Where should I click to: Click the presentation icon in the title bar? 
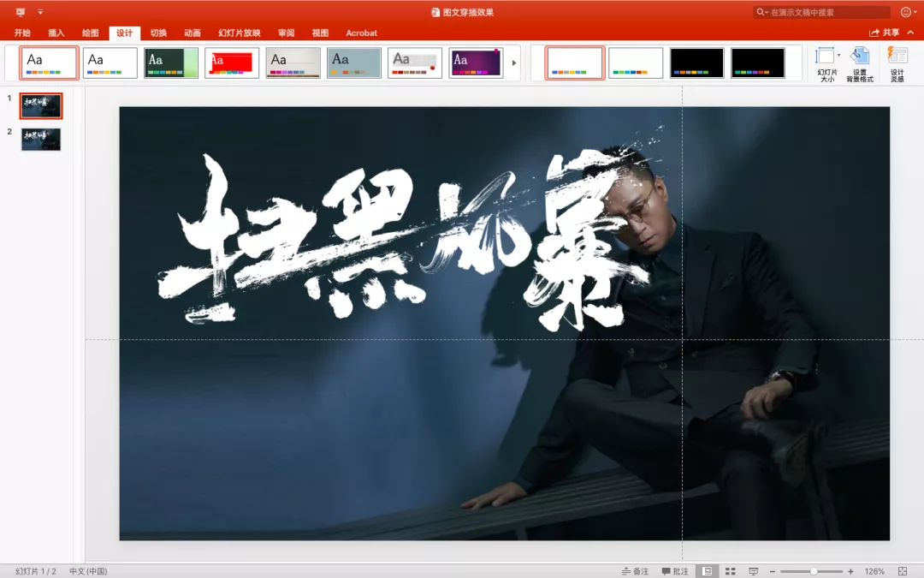tap(21, 12)
